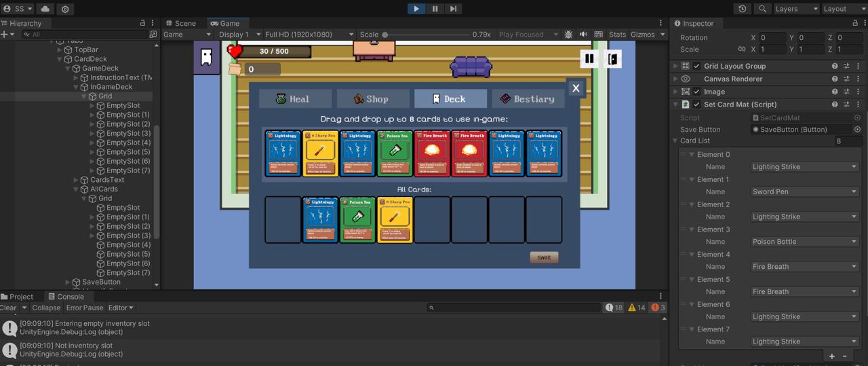Remove Card List element with minus

click(x=845, y=356)
